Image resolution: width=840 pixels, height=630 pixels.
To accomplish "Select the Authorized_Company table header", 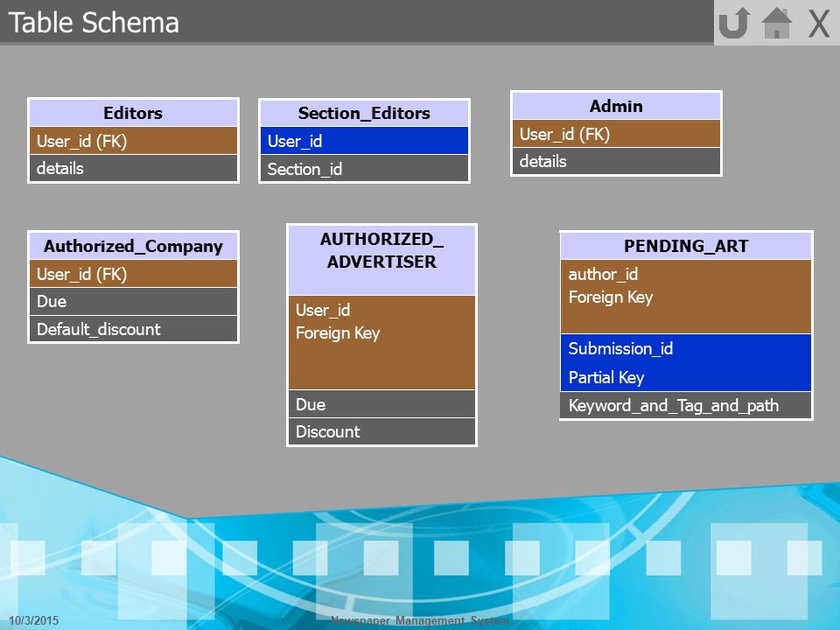I will [x=133, y=246].
